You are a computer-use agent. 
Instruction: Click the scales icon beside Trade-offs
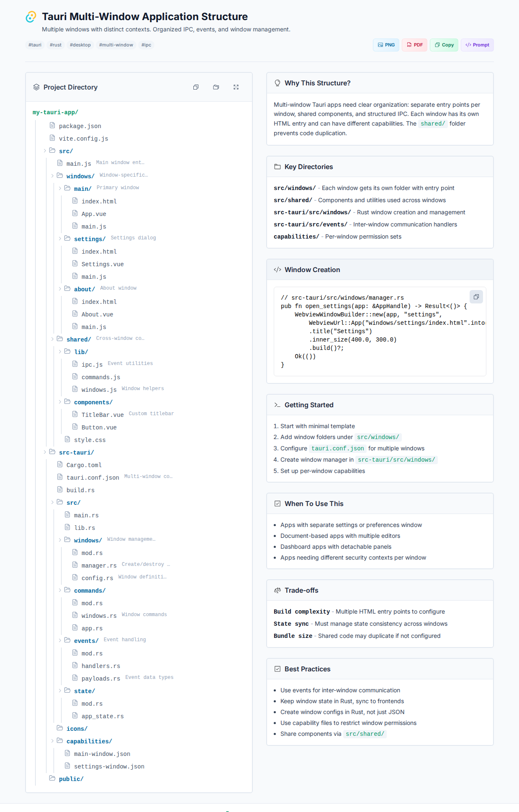pyautogui.click(x=277, y=590)
